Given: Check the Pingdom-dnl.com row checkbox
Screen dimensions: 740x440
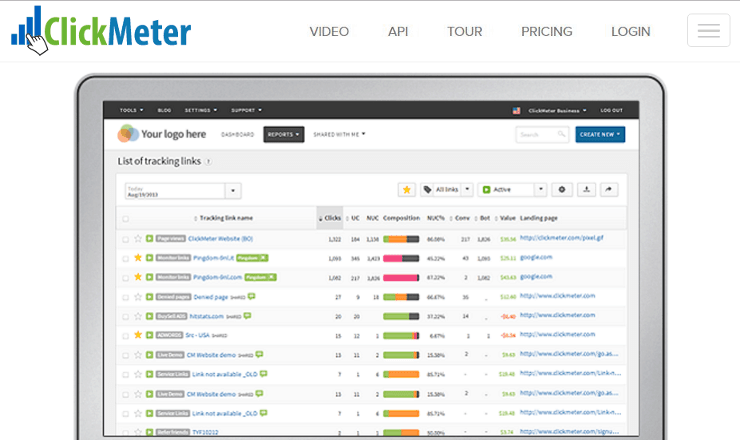Looking at the screenshot, I should coord(126,278).
